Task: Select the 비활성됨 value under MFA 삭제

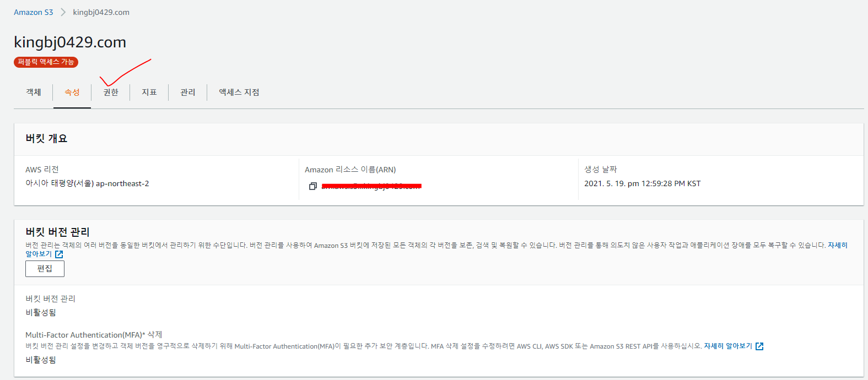Action: pyautogui.click(x=41, y=360)
